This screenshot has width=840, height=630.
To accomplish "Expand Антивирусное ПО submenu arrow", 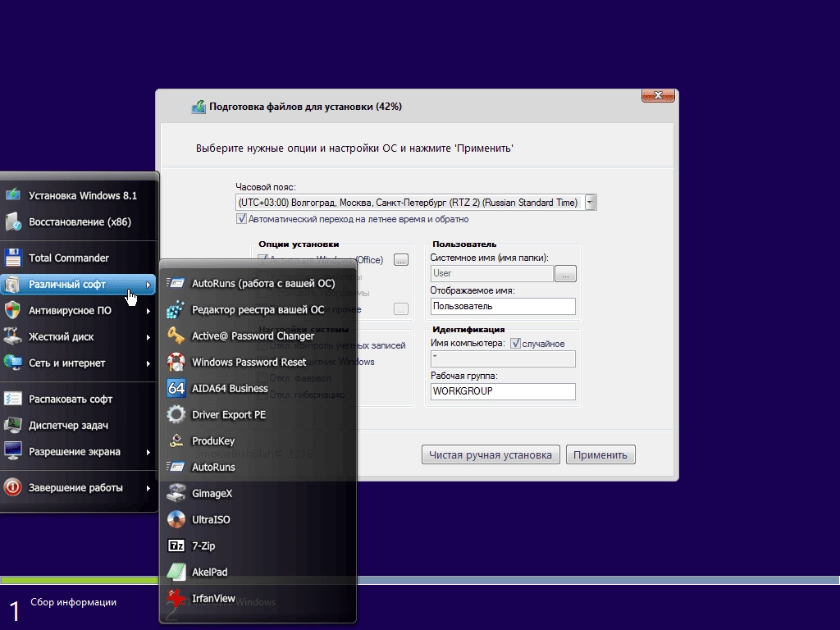I will [x=148, y=311].
